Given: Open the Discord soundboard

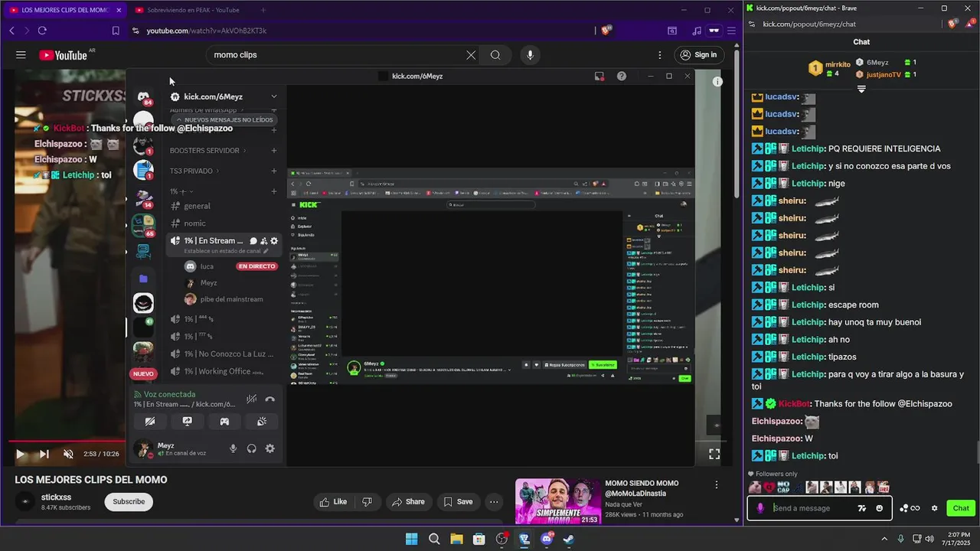Looking at the screenshot, I should pyautogui.click(x=262, y=422).
